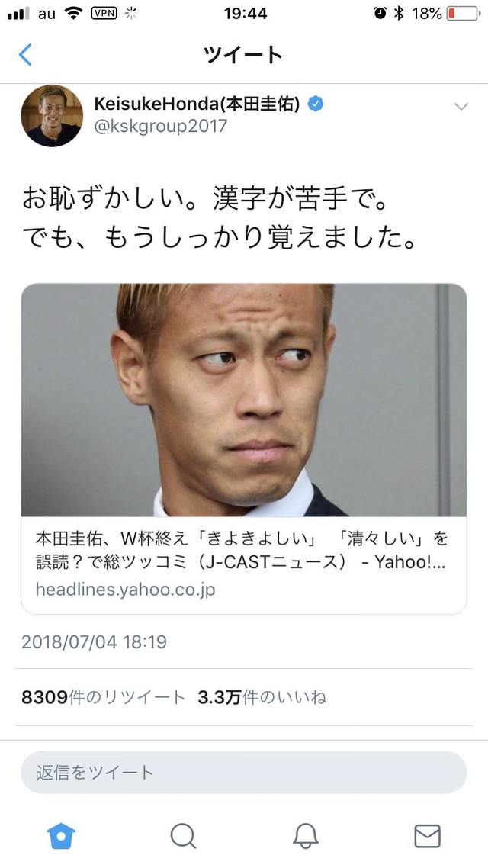Open the Home tab icon
The height and width of the screenshot is (868, 488).
[x=62, y=836]
